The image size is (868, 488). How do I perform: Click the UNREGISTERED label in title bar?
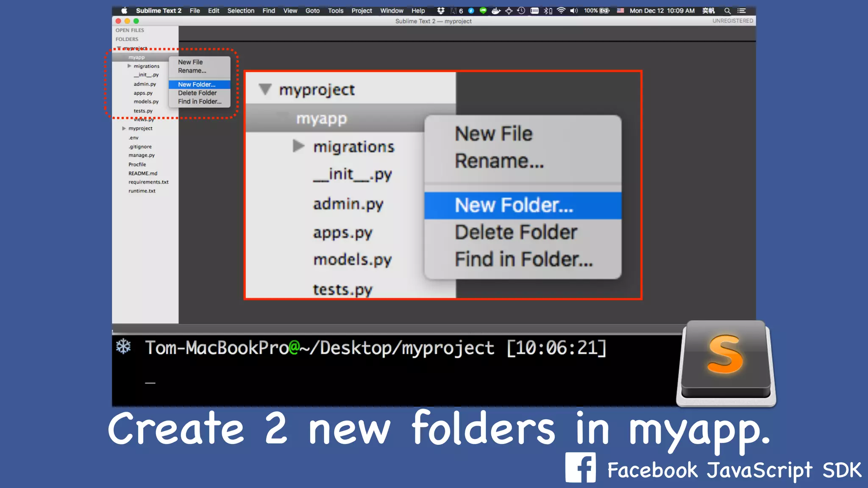click(x=733, y=21)
